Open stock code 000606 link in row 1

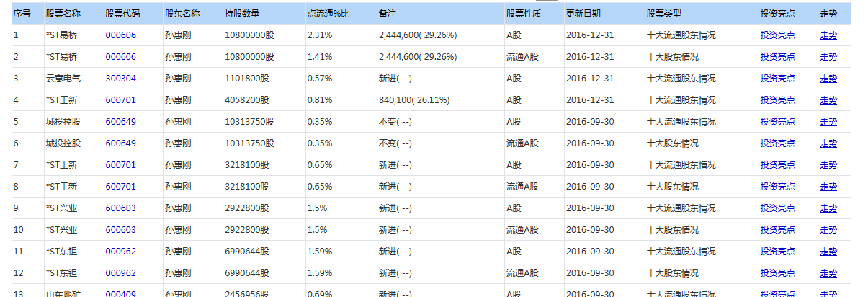click(120, 35)
